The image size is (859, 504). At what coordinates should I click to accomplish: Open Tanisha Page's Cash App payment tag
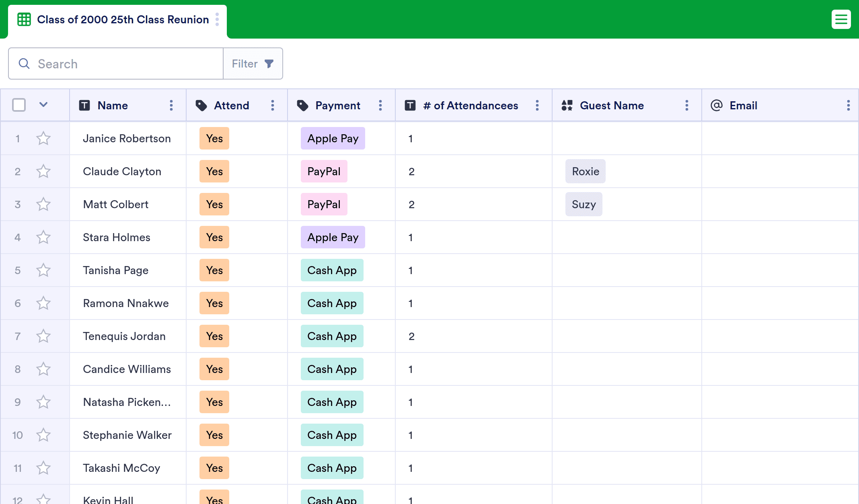(332, 270)
